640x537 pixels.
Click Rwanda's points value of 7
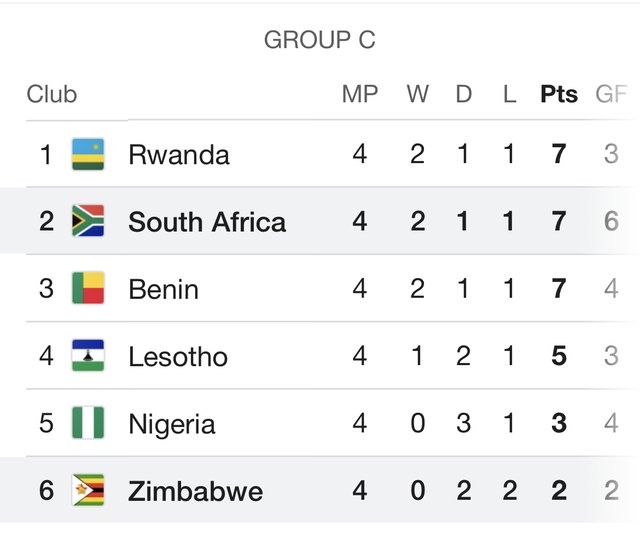(x=559, y=154)
